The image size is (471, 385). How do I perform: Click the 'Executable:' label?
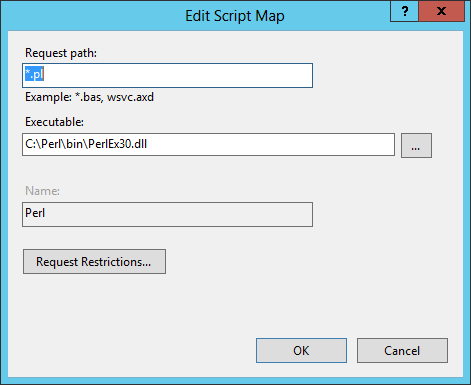coord(54,122)
